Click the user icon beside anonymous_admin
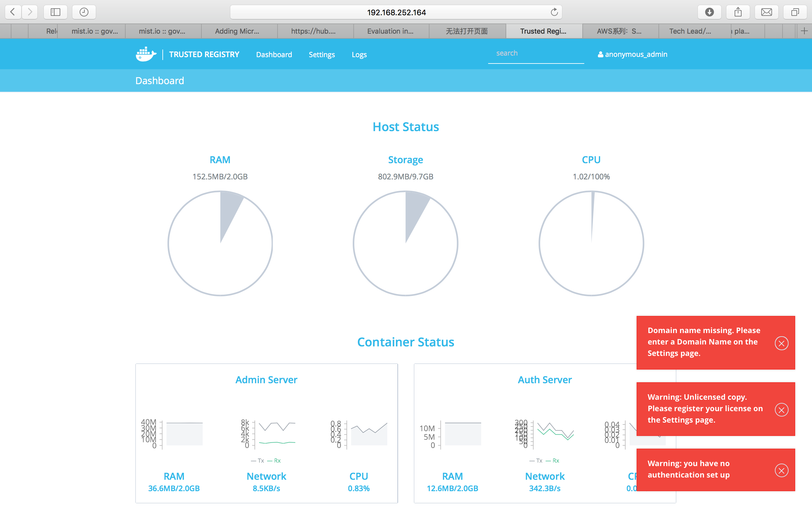 tap(600, 54)
